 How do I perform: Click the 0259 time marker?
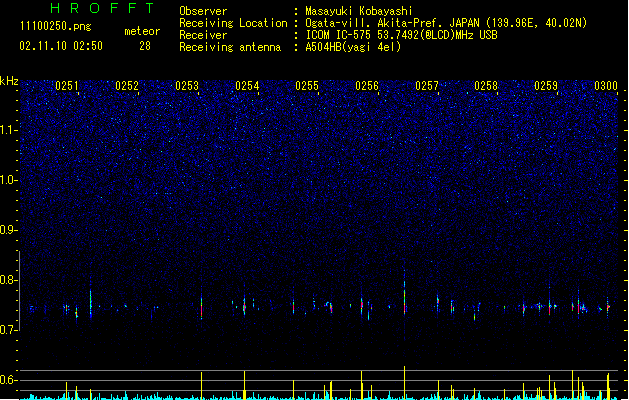pos(546,86)
